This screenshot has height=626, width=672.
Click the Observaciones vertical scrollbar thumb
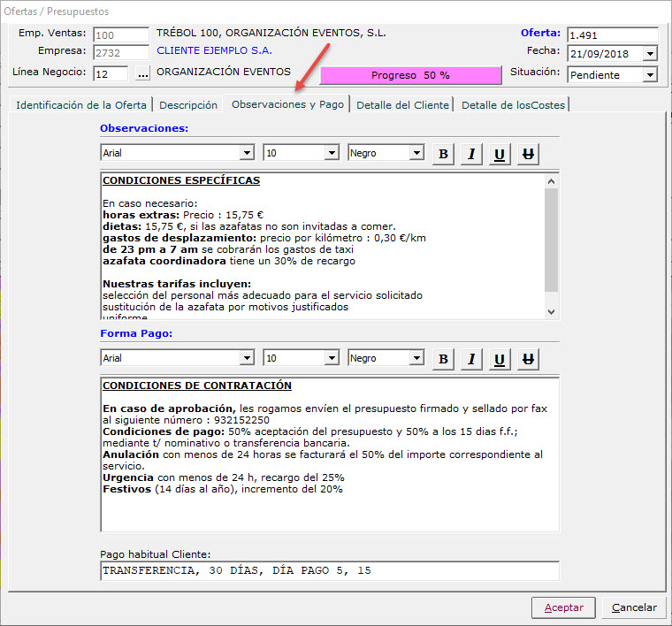(551, 240)
